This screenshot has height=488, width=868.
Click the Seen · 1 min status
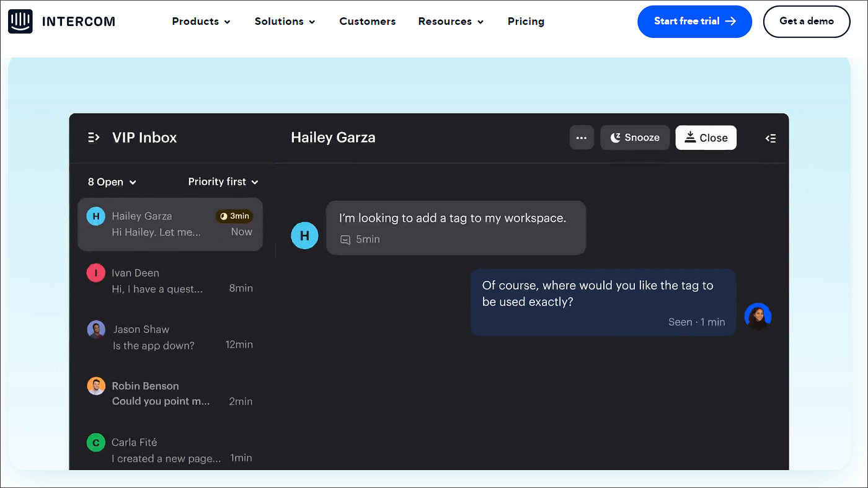696,322
